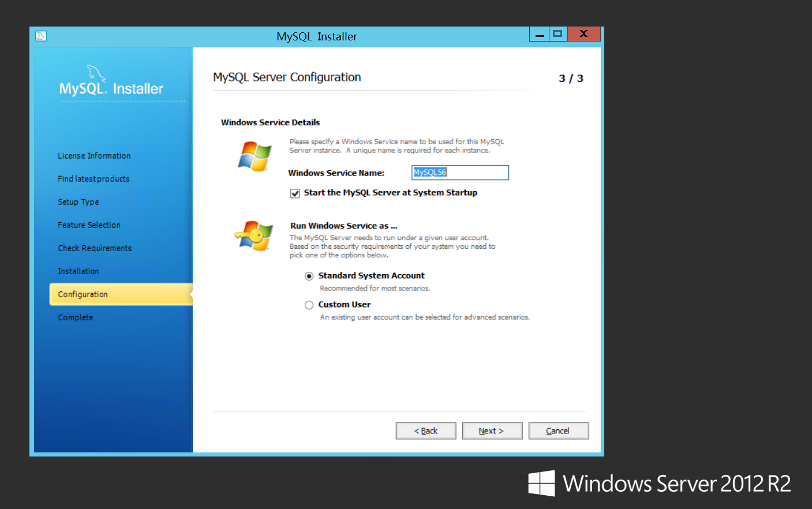
Task: Open the Complete step in sidebar
Action: pyautogui.click(x=76, y=317)
